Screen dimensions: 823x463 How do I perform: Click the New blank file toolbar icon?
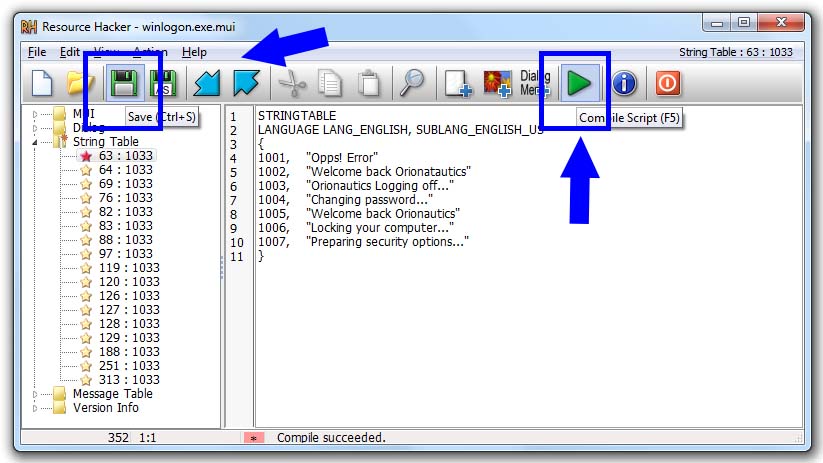coord(42,83)
